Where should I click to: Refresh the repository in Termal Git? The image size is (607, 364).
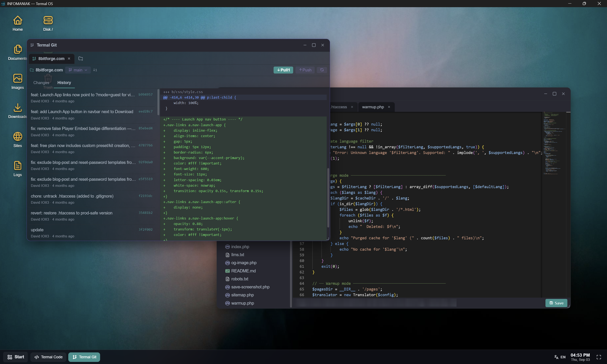click(x=322, y=70)
